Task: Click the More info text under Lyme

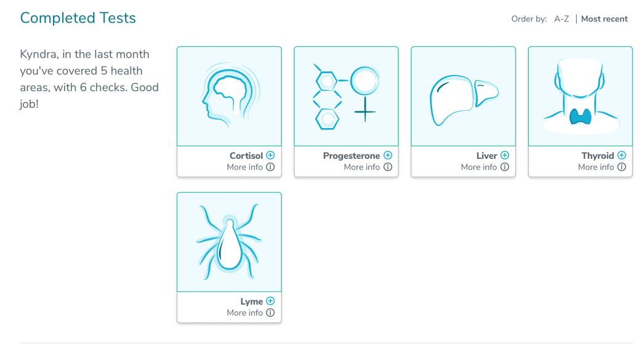Action: click(x=245, y=313)
